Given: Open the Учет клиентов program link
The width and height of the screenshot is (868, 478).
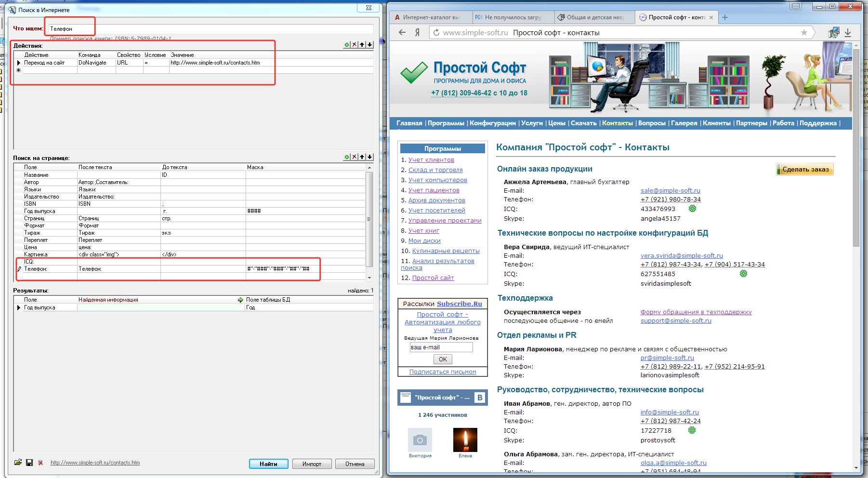Looking at the screenshot, I should (x=431, y=160).
